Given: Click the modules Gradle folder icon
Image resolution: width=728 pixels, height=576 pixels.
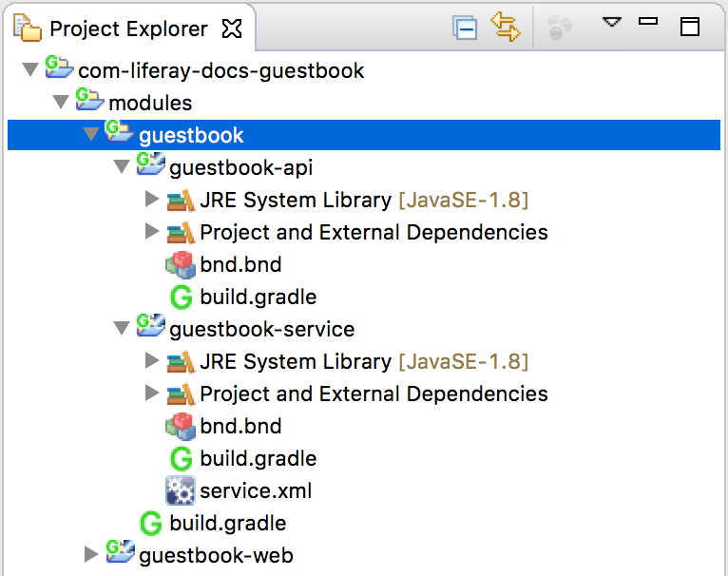Looking at the screenshot, I should pyautogui.click(x=89, y=99).
